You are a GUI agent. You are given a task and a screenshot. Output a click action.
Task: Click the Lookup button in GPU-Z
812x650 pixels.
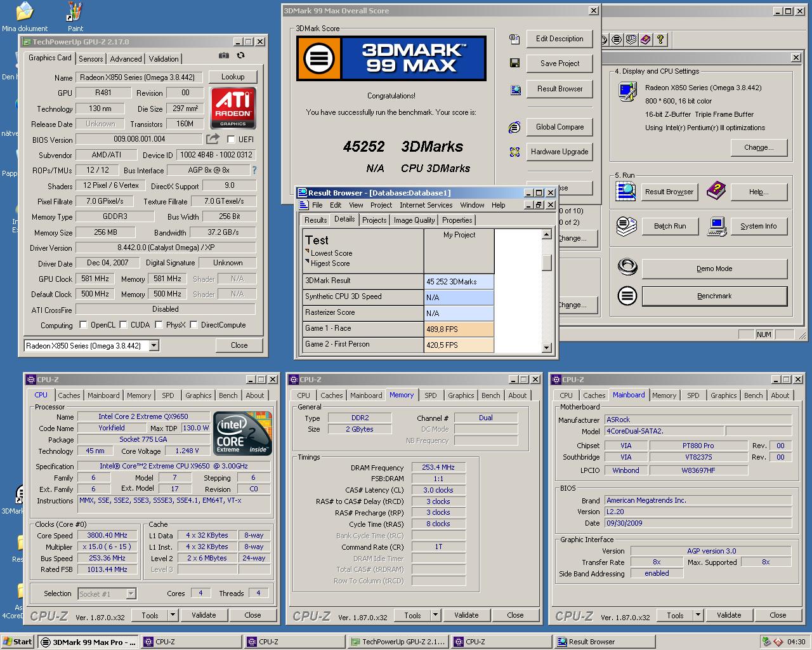point(233,77)
